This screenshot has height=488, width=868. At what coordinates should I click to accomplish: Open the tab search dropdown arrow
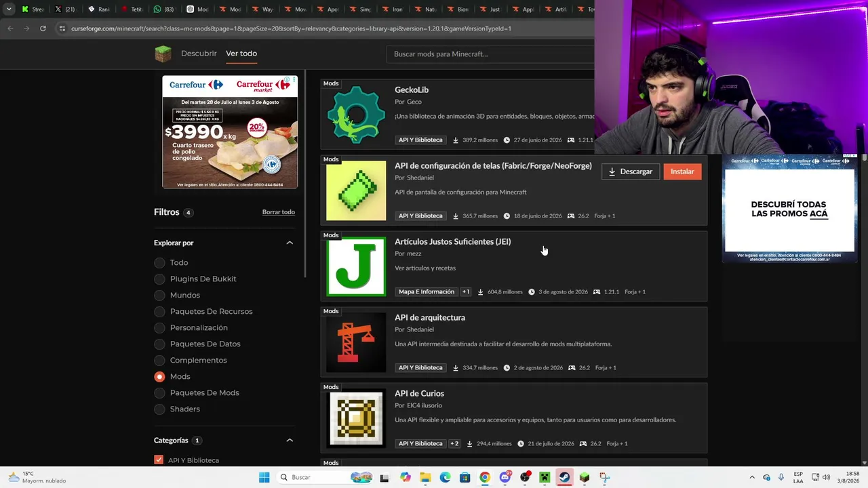[x=9, y=9]
